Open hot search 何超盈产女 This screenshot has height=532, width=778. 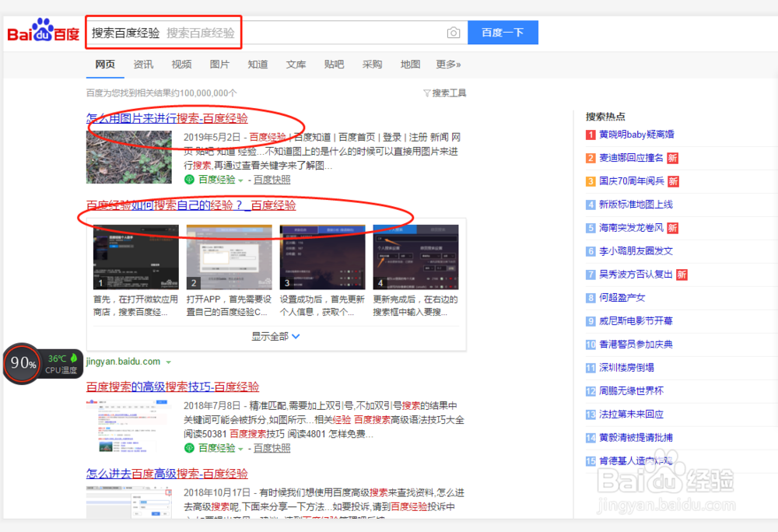point(622,298)
